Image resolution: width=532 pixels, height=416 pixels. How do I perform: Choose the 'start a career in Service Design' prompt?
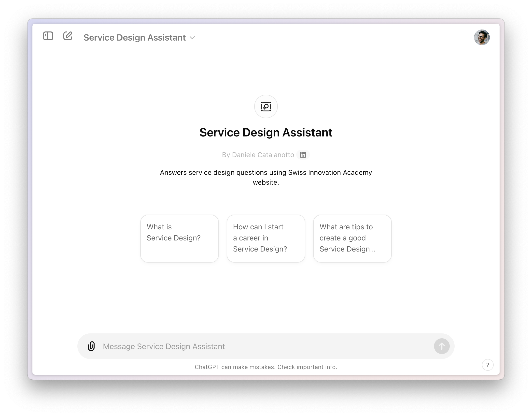pos(266,238)
